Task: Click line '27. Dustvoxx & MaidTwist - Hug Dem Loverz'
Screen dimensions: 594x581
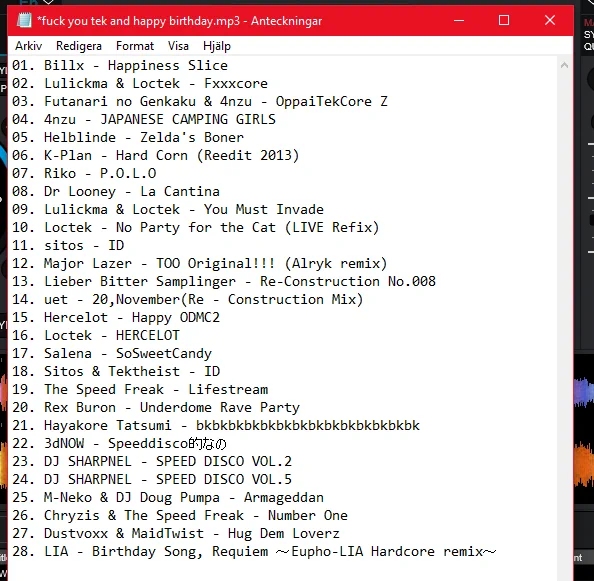Action: [x=176, y=533]
